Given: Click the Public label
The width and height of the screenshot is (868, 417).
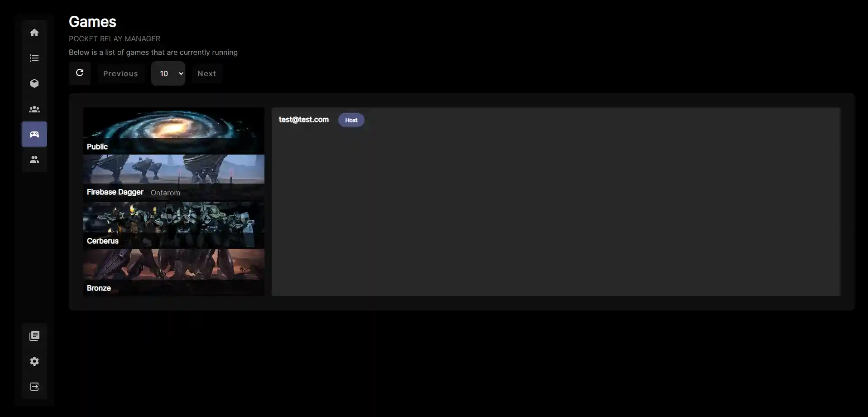Looking at the screenshot, I should [97, 147].
